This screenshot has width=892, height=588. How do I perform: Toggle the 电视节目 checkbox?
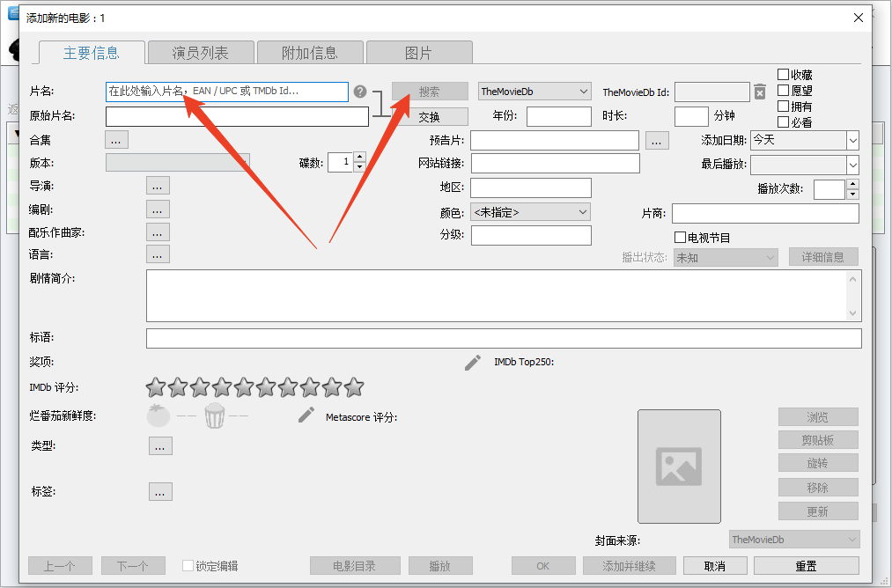(680, 238)
